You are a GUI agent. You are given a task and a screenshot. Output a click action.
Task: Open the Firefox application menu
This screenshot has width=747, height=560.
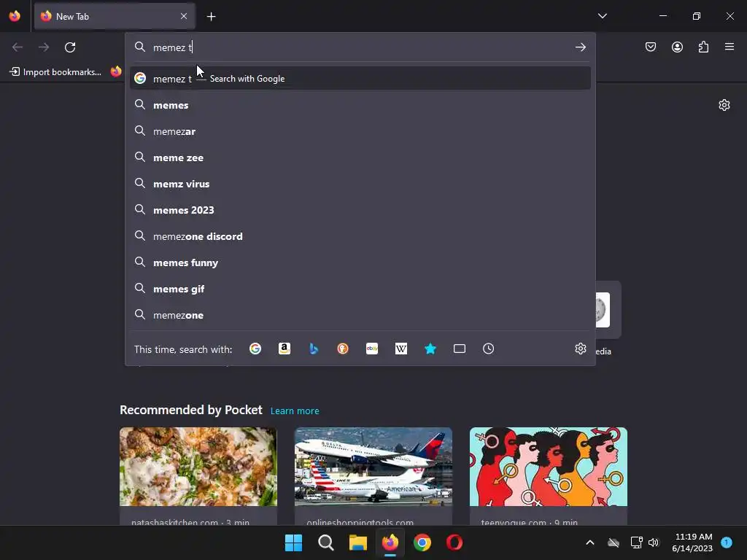[x=729, y=47]
